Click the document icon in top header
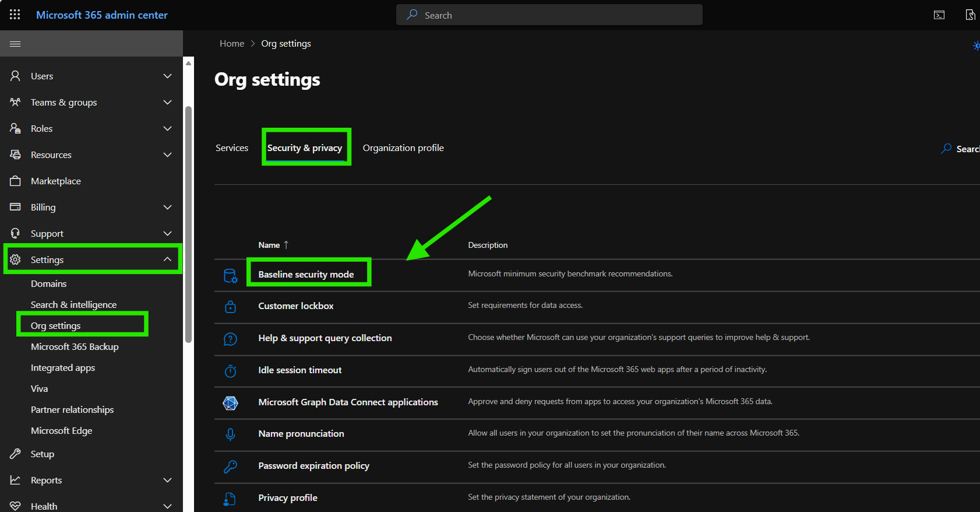 pos(970,15)
